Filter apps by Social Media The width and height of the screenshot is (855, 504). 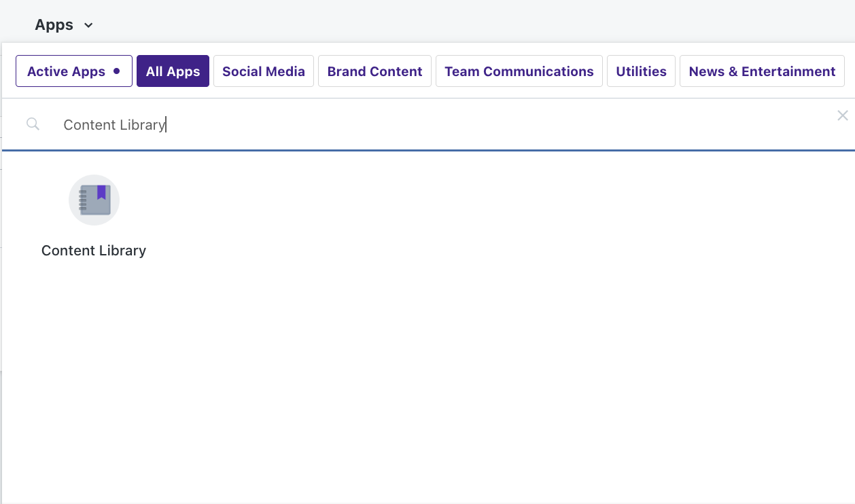[264, 71]
